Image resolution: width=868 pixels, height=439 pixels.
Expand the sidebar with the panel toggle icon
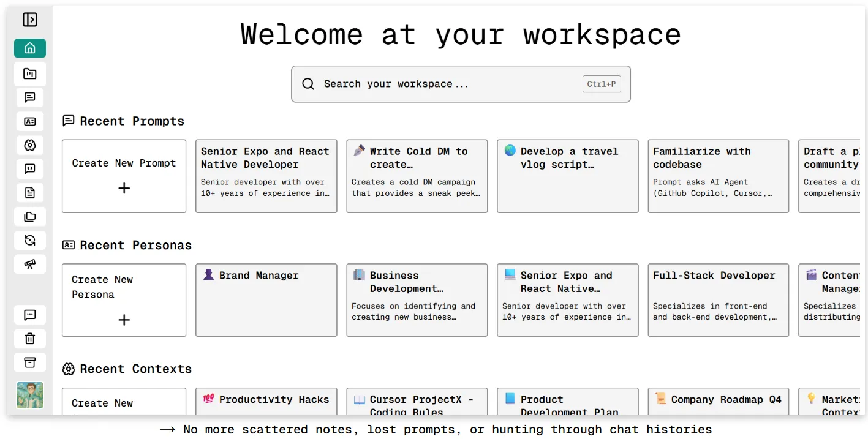pyautogui.click(x=29, y=20)
